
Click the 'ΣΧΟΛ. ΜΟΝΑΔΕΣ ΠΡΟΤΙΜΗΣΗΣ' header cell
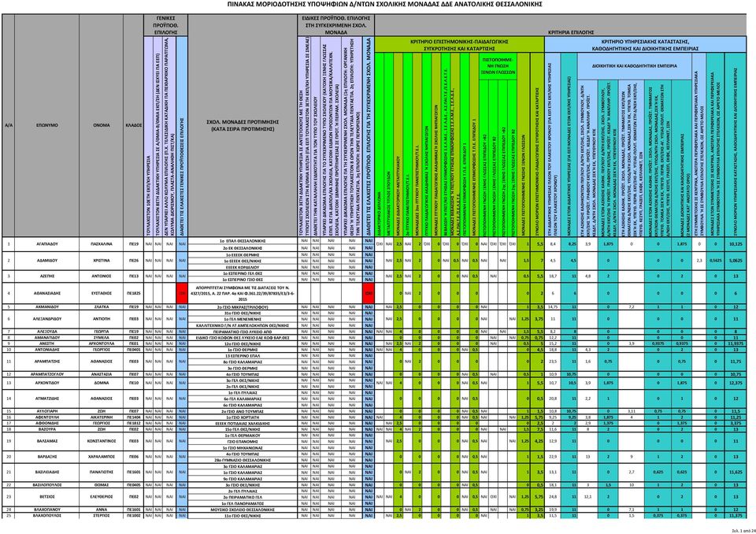click(x=243, y=125)
